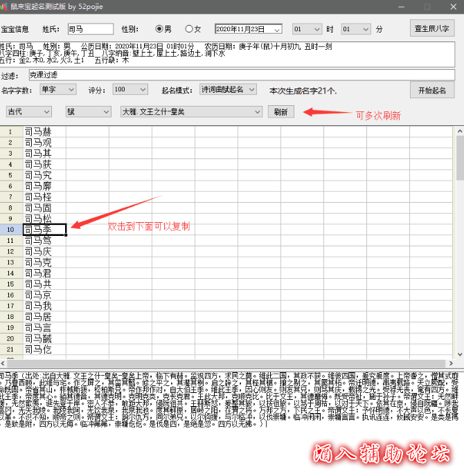Click the vertical scrollbar up arrow
The height and width of the screenshot is (476, 464).
pos(460,131)
